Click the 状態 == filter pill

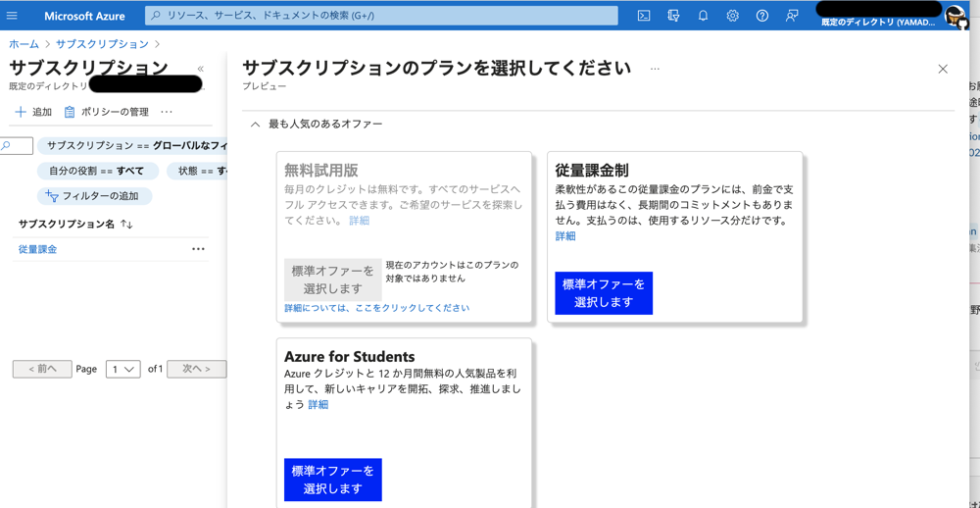pyautogui.click(x=197, y=171)
